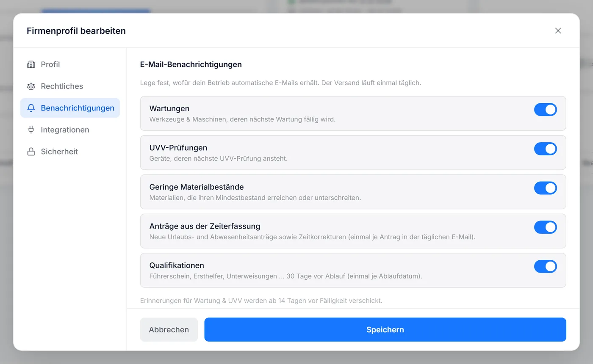This screenshot has width=593, height=364.
Task: Click the Wartungen title label
Action: pos(169,109)
